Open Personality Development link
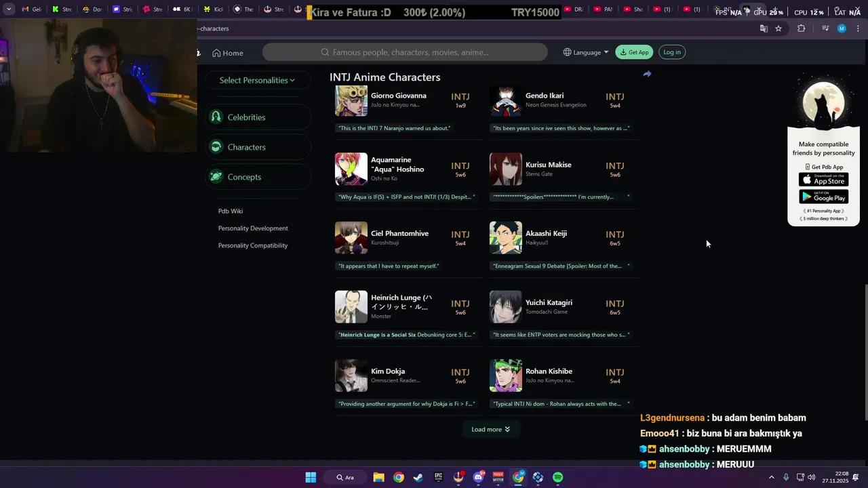The height and width of the screenshot is (488, 868). click(x=253, y=228)
